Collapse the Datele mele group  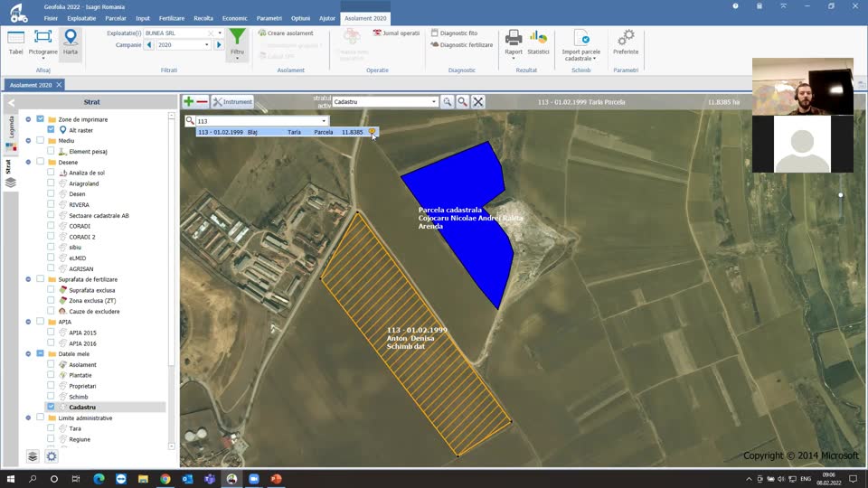click(x=28, y=353)
